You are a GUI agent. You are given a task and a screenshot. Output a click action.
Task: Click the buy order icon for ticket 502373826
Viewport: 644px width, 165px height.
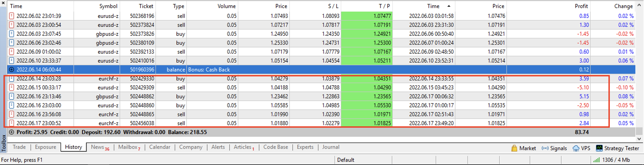click(11, 34)
